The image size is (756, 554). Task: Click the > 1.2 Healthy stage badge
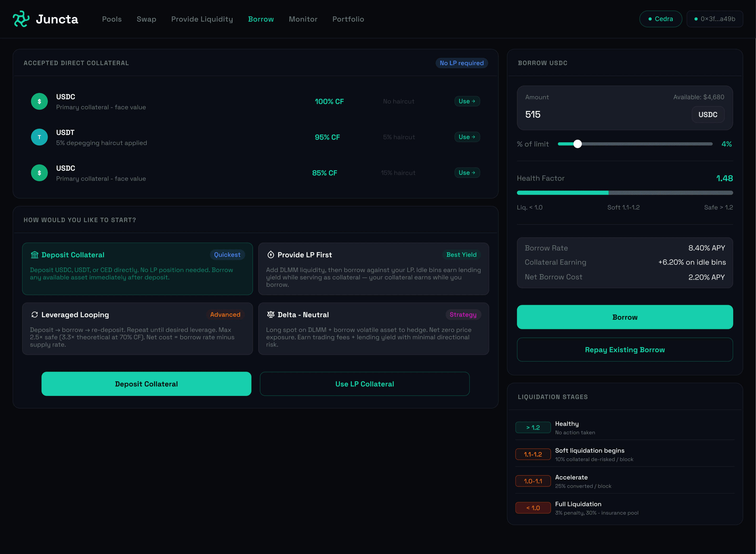(x=533, y=428)
